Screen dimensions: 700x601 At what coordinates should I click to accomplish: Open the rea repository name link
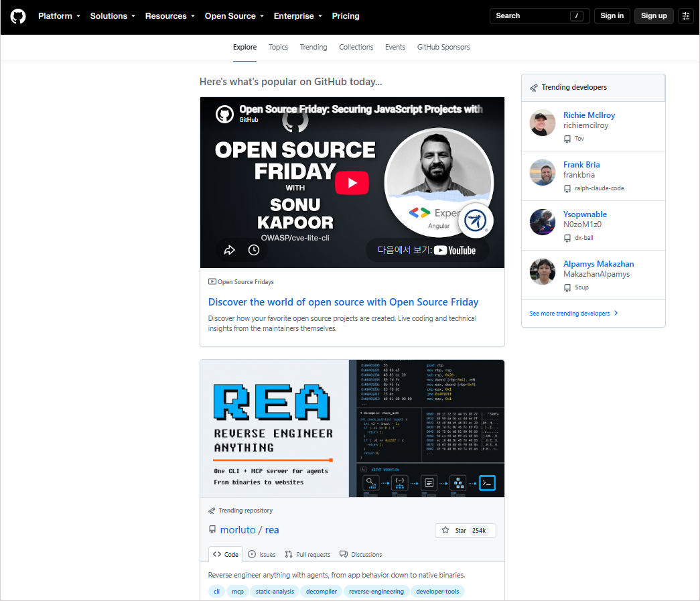pos(272,530)
